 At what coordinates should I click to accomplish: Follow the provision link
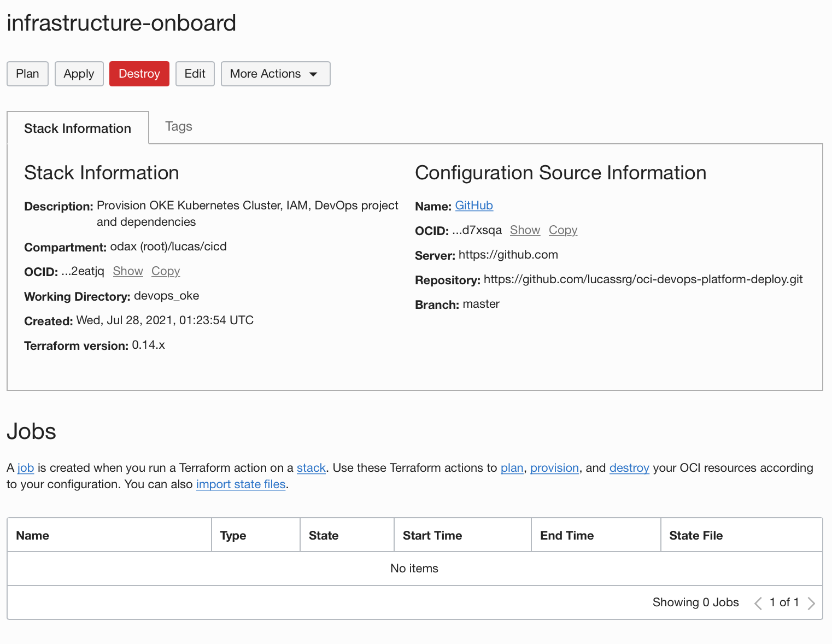click(x=554, y=468)
